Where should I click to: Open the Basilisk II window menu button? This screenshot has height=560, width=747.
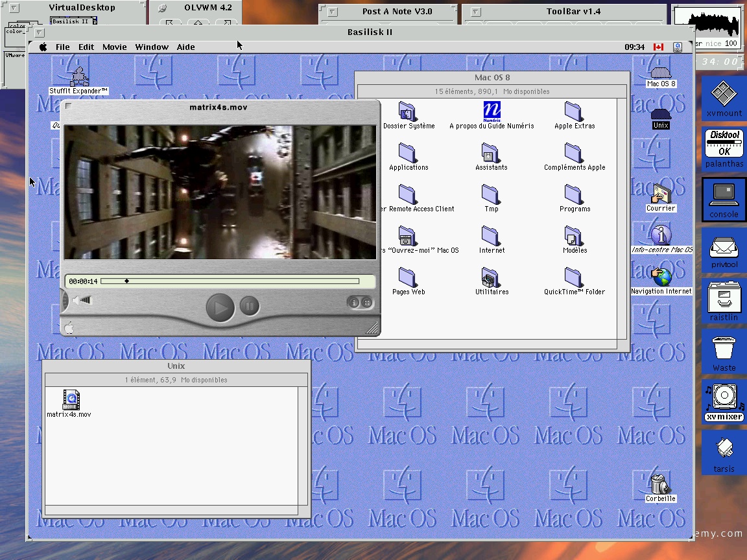tap(40, 32)
